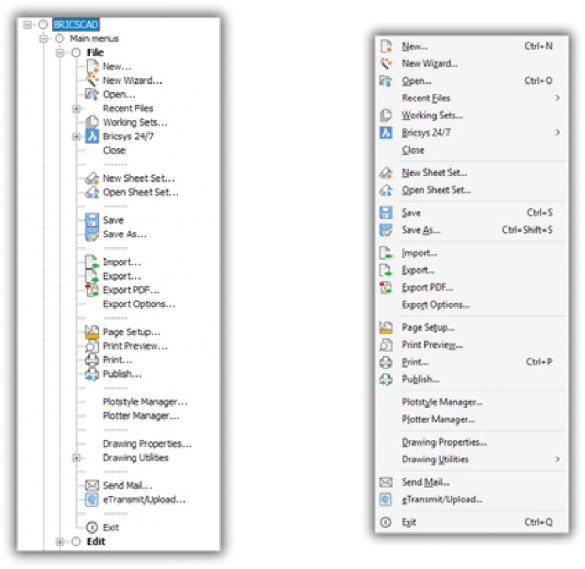Choose Drawing Properties from the File menu

(x=472, y=442)
